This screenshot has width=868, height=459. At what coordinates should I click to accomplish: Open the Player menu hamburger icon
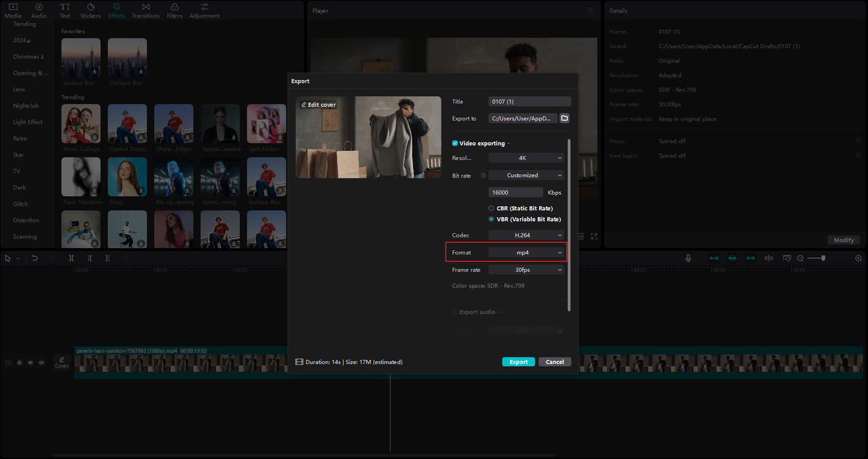(591, 10)
